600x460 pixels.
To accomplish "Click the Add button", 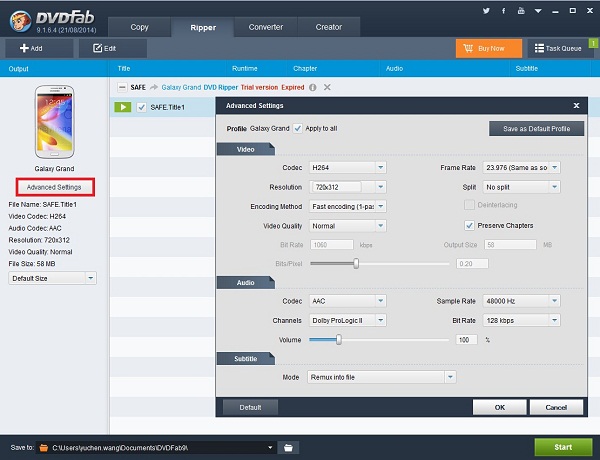I will click(x=39, y=48).
